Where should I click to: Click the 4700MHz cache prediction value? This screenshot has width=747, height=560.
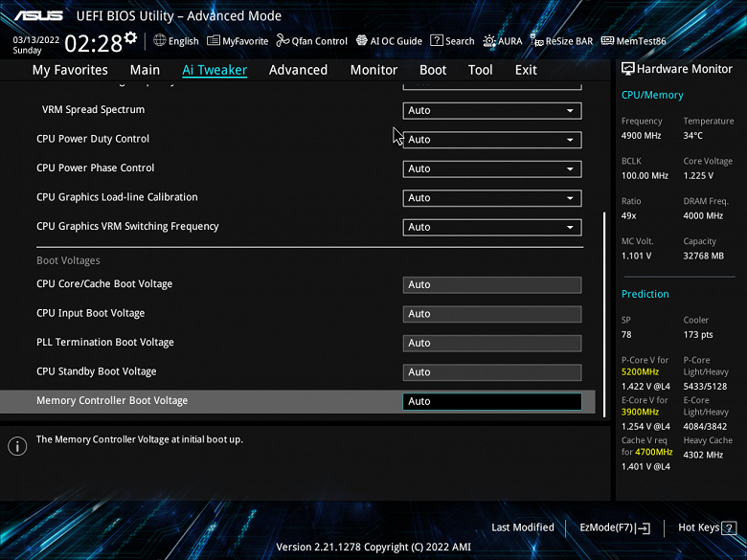click(x=653, y=452)
